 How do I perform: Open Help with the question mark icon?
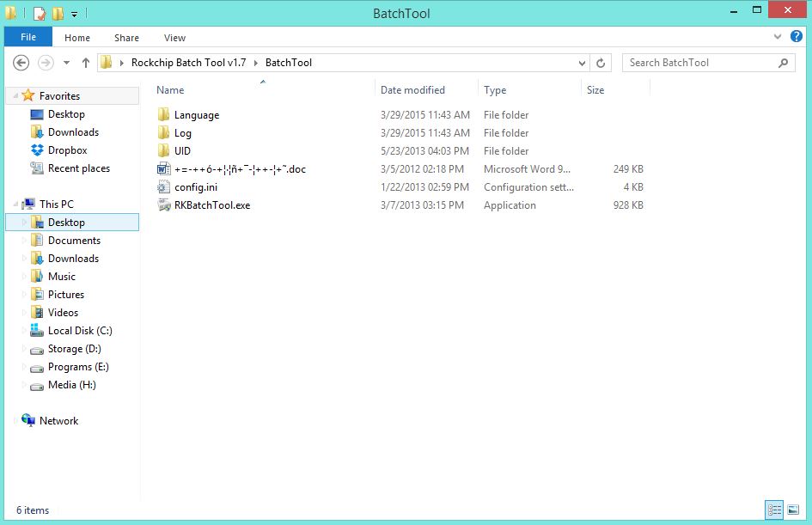pyautogui.click(x=796, y=36)
